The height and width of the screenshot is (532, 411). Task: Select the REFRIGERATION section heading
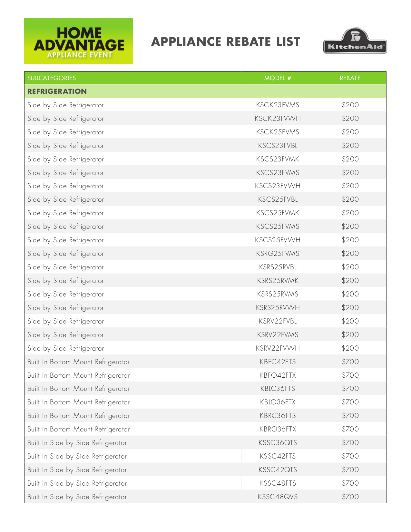click(x=57, y=91)
